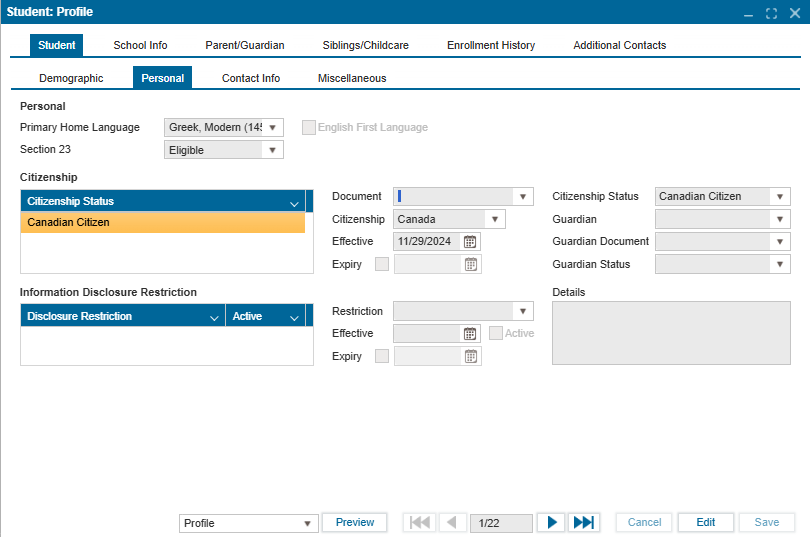Viewport: 810px width, 537px height.
Task: Go to the next student record
Action: pos(551,523)
